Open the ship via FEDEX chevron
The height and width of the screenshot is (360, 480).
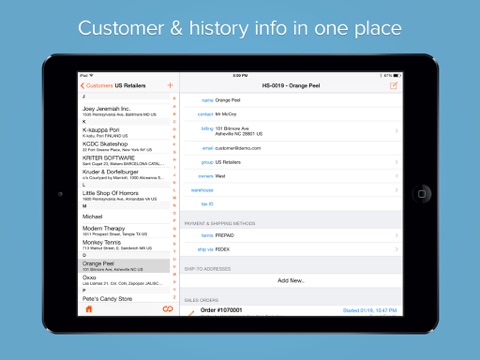click(x=396, y=249)
